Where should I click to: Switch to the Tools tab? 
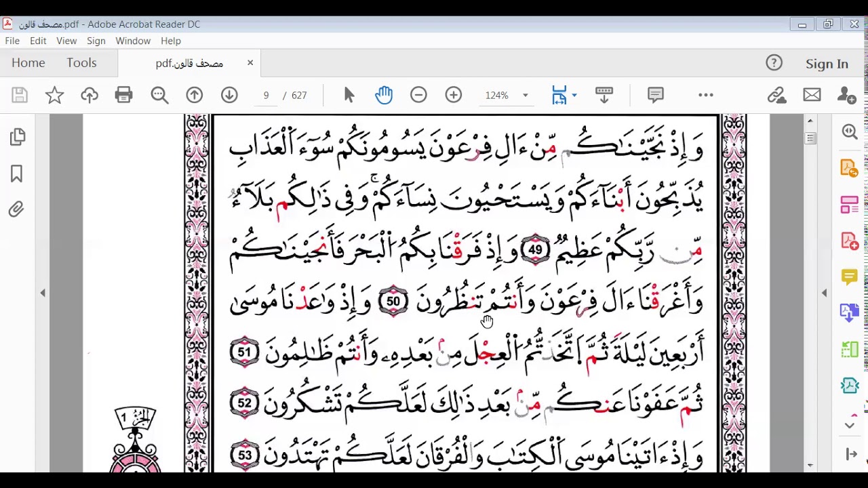(x=81, y=63)
